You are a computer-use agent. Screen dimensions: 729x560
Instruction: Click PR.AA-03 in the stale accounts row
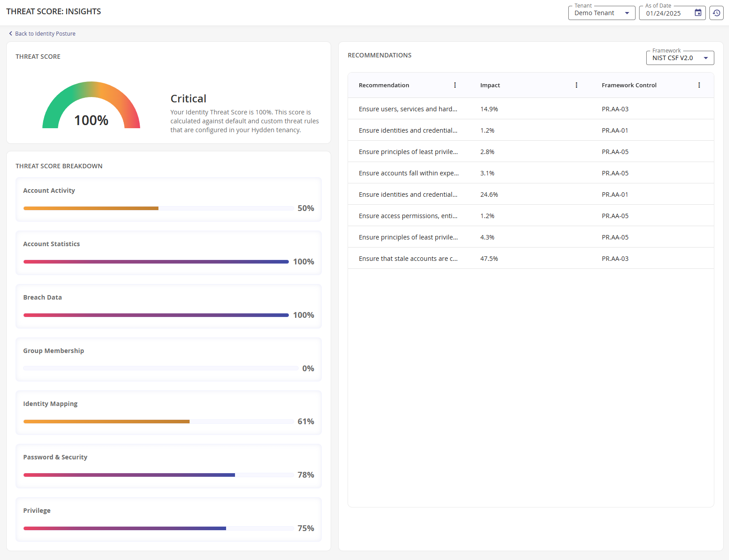tap(615, 259)
